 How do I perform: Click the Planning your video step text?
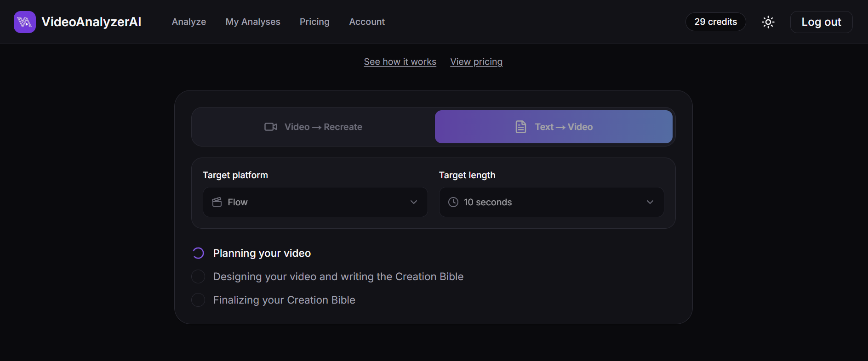point(262,253)
